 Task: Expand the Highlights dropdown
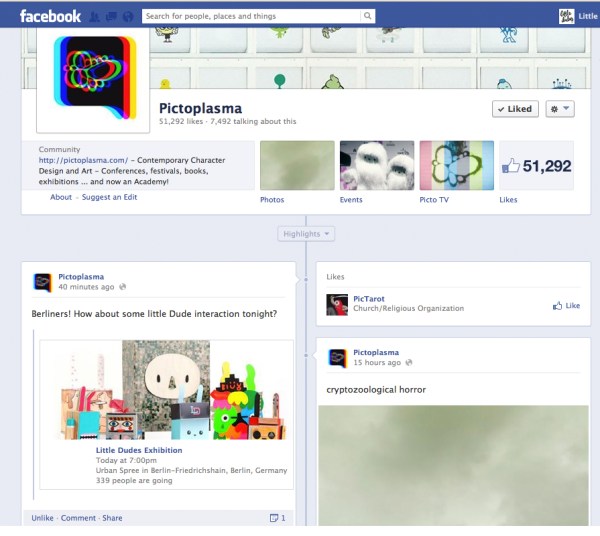[306, 233]
